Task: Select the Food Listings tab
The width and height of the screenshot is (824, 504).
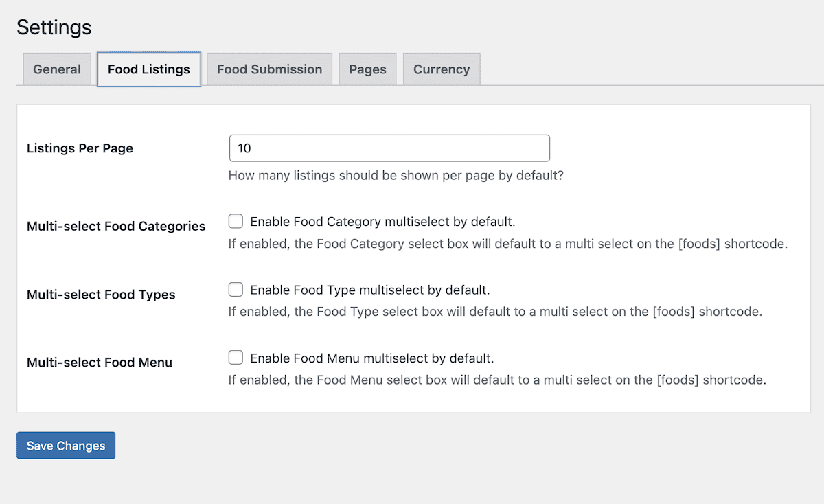Action: pos(149,69)
